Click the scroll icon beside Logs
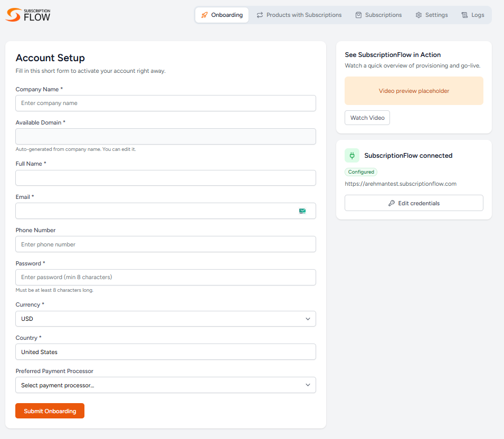 [464, 15]
